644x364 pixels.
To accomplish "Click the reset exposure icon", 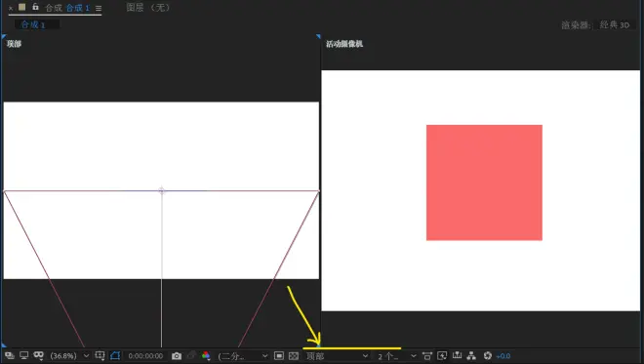I will pos(488,356).
